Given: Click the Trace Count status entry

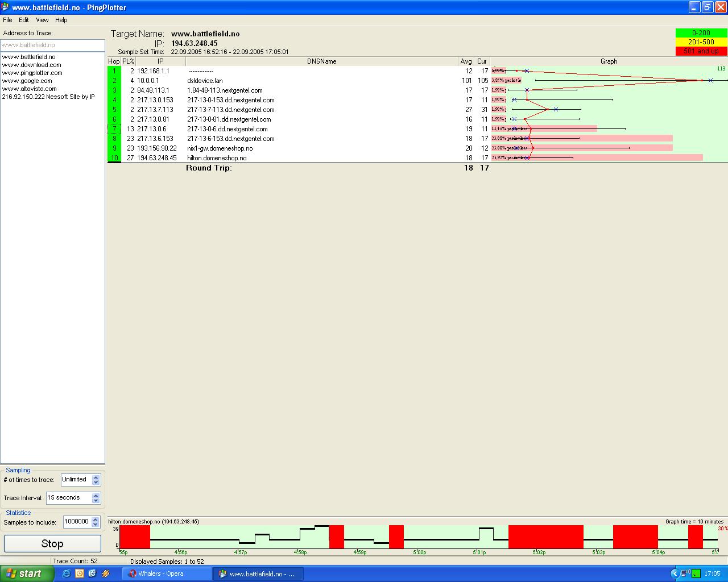Looking at the screenshot, I should [x=75, y=561].
